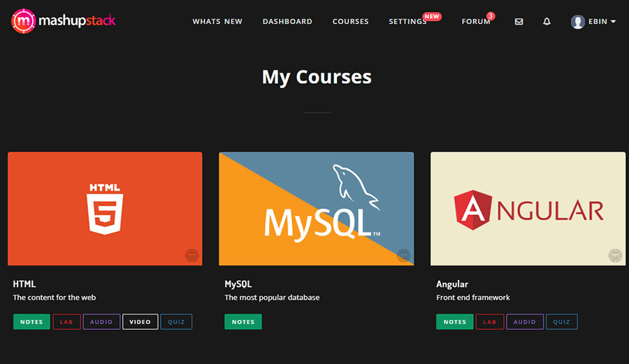Open Notes for the HTML course

point(31,322)
